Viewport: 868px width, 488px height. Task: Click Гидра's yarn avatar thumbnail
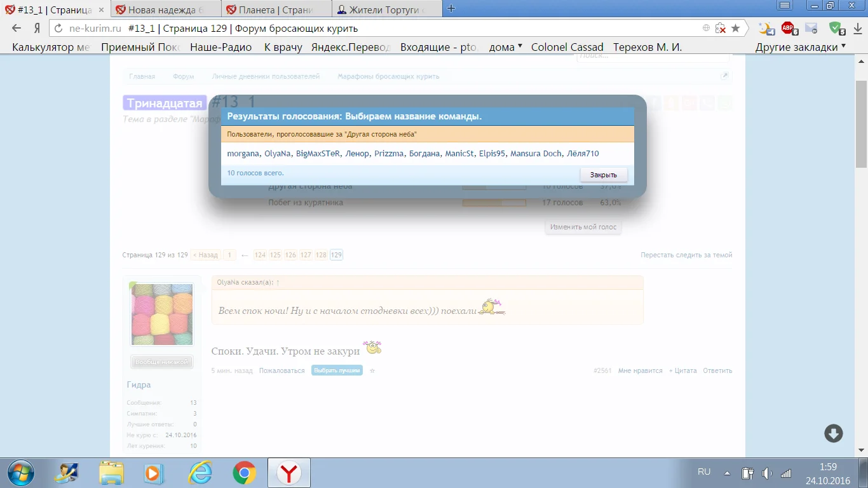pyautogui.click(x=162, y=314)
